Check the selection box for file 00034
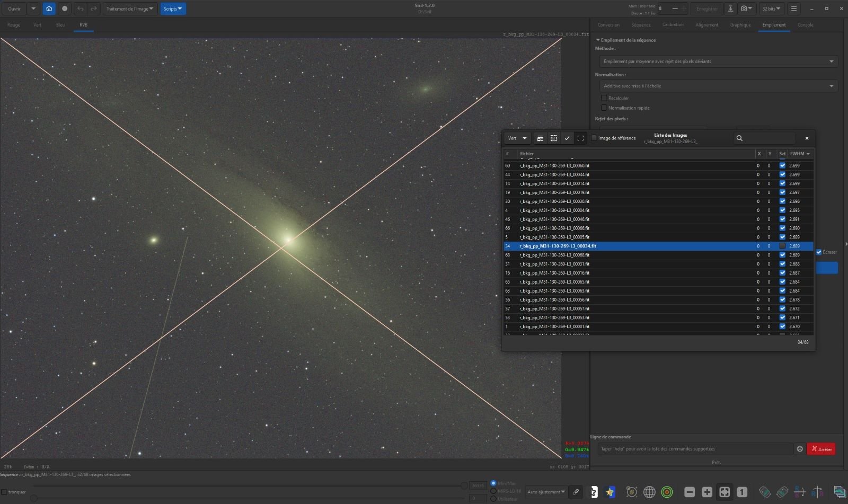This screenshot has width=848, height=504. [x=782, y=246]
